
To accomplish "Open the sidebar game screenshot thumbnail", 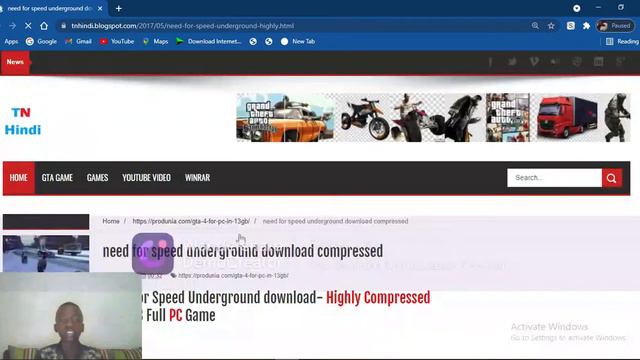I will pos(46,253).
